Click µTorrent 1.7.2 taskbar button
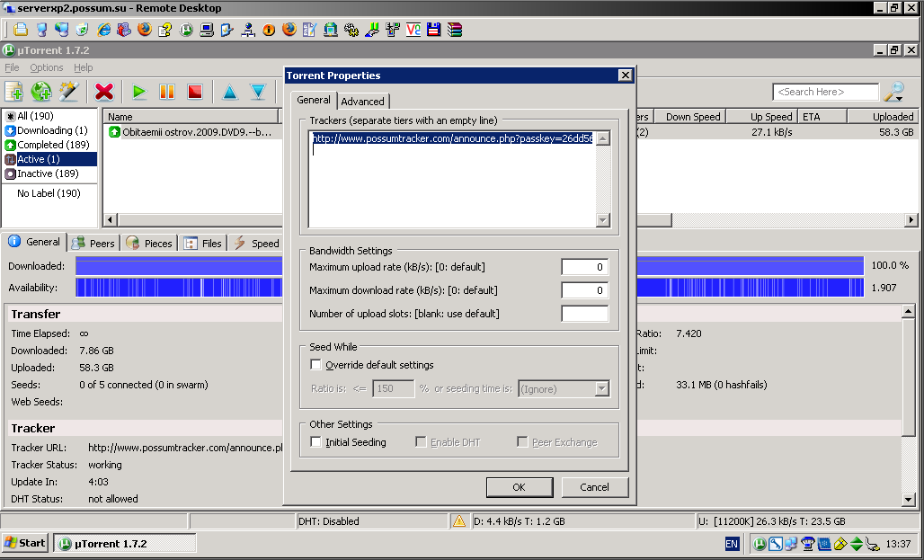This screenshot has width=924, height=560. [125, 543]
